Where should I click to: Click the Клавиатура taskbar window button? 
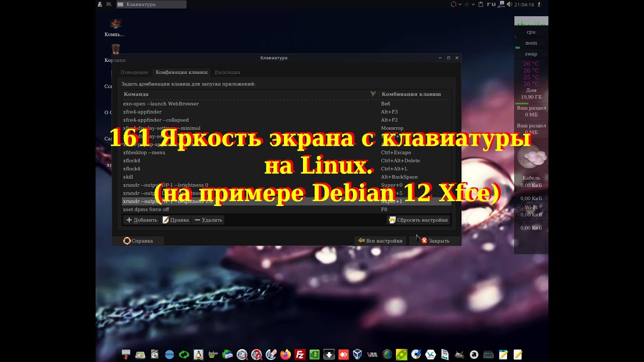click(151, 5)
